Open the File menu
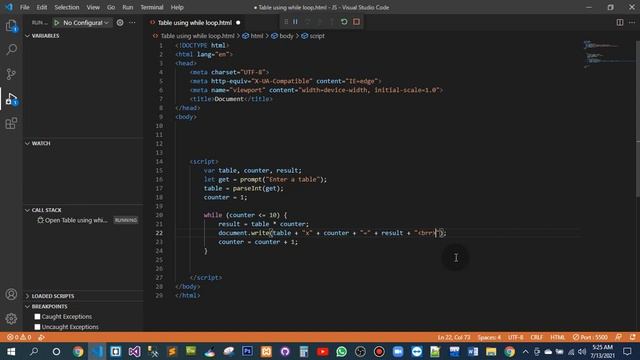 coord(24,7)
